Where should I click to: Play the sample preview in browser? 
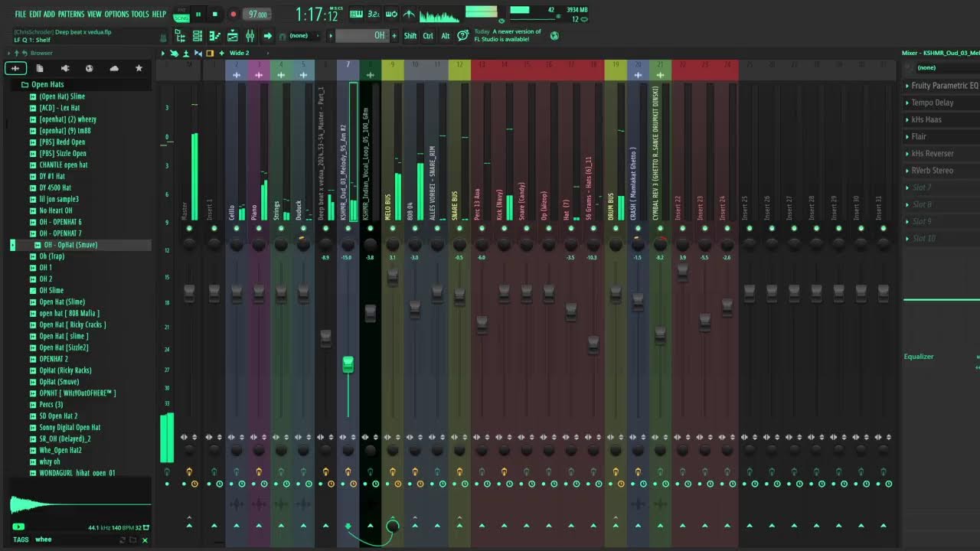[x=18, y=527]
